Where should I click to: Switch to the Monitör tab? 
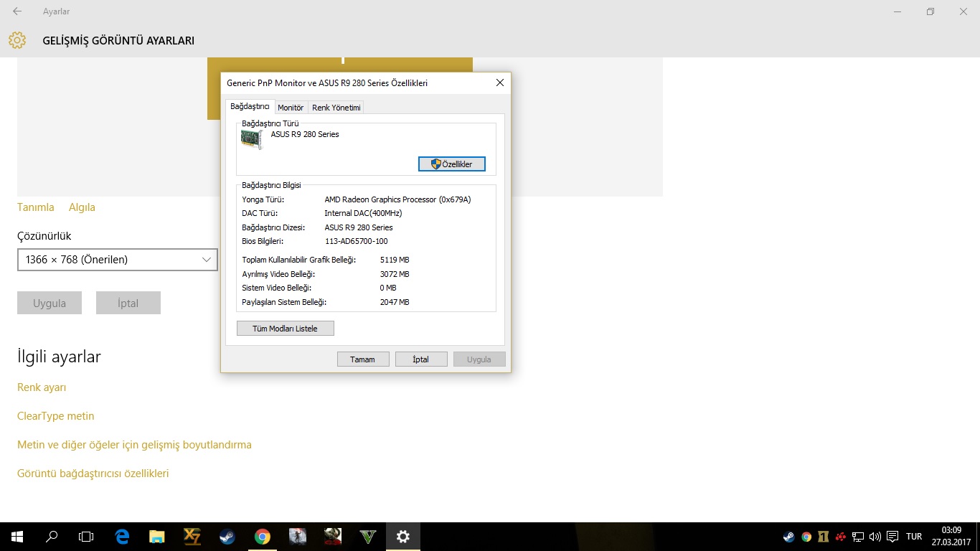point(291,108)
